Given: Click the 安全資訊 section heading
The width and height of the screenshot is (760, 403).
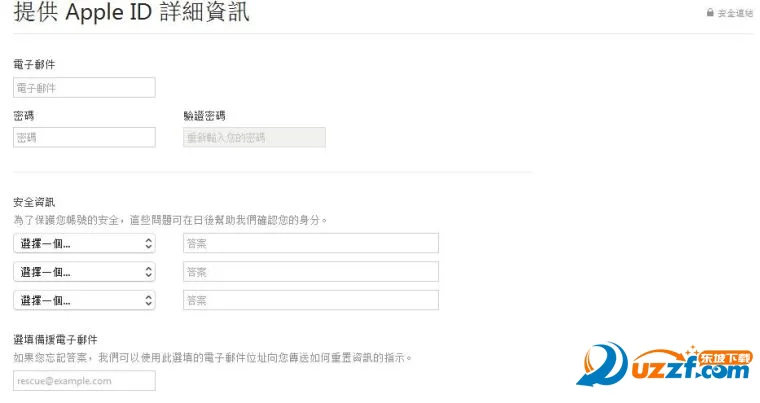Looking at the screenshot, I should (34, 202).
